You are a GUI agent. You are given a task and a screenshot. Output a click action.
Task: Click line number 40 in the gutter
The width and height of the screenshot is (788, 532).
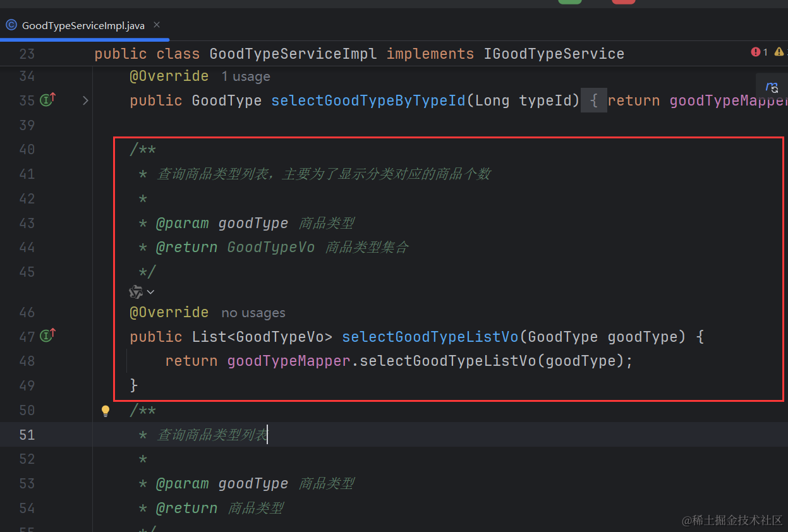[x=27, y=150]
